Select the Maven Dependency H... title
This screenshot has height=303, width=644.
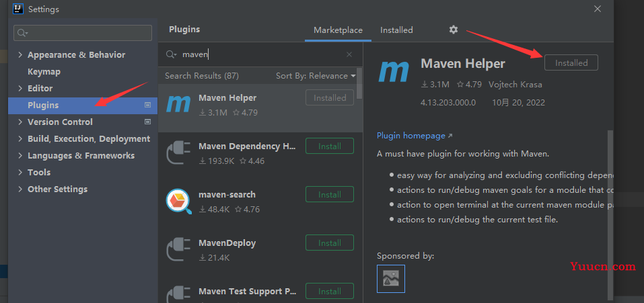click(247, 146)
